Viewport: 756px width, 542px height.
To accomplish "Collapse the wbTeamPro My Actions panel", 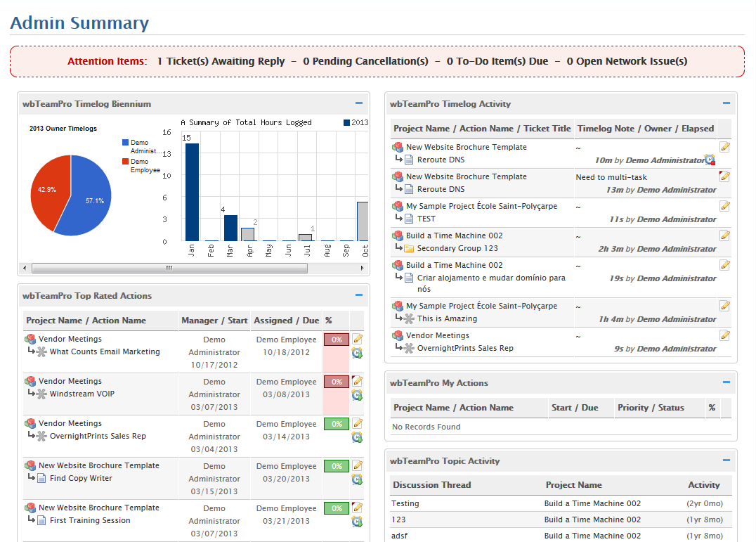I will click(726, 382).
